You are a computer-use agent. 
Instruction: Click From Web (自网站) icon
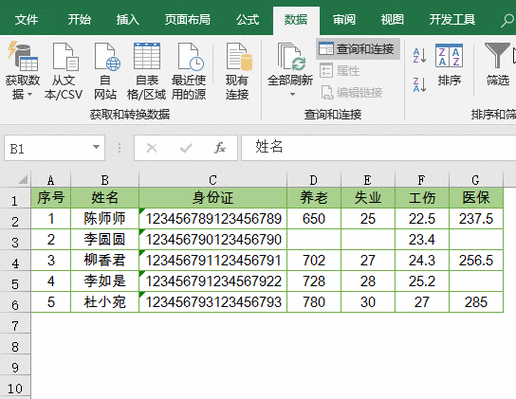pos(106,56)
